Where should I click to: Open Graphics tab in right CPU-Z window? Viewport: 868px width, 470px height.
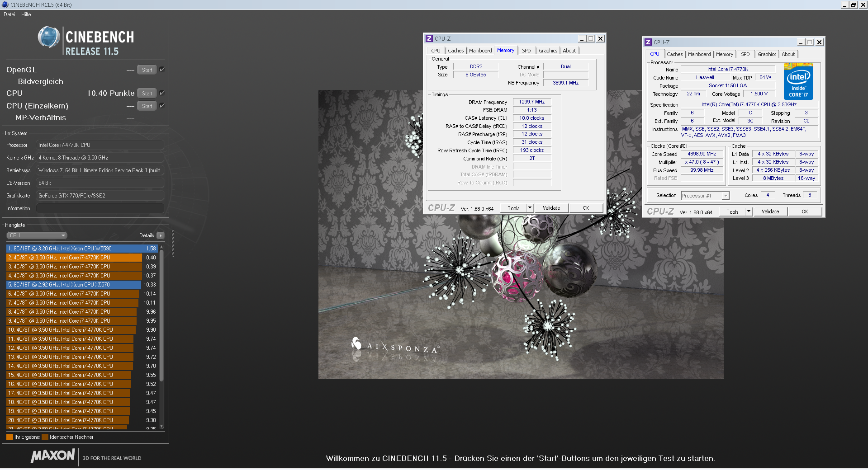pos(767,54)
